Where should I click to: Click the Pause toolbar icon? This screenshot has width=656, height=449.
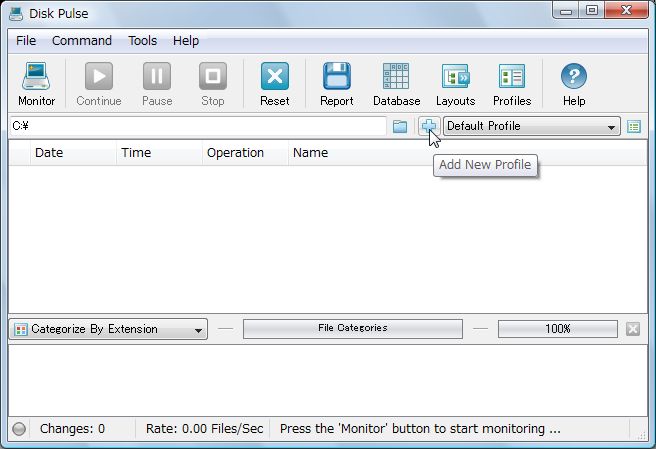[x=157, y=76]
